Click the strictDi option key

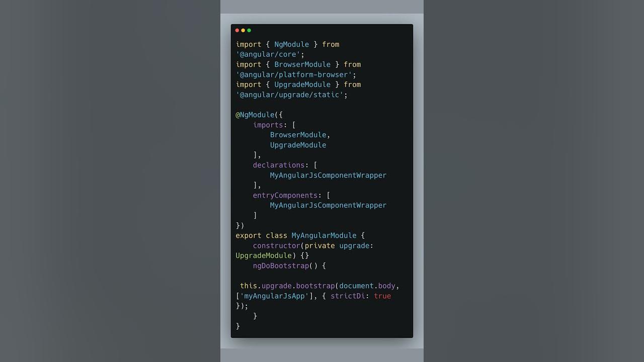click(x=348, y=296)
